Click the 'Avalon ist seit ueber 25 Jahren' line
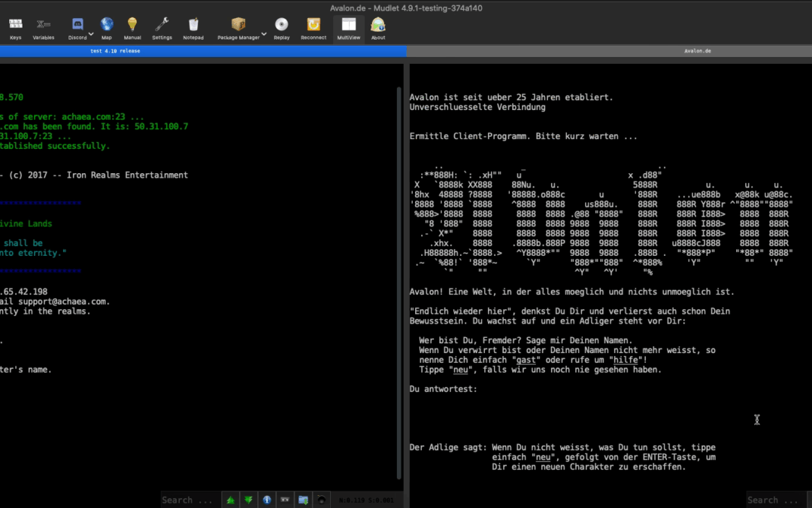This screenshot has height=508, width=812. tap(511, 97)
